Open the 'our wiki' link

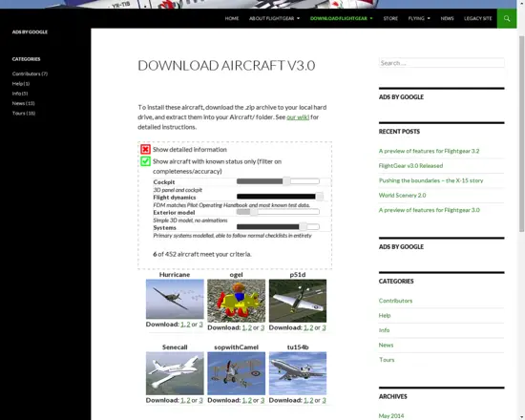298,117
